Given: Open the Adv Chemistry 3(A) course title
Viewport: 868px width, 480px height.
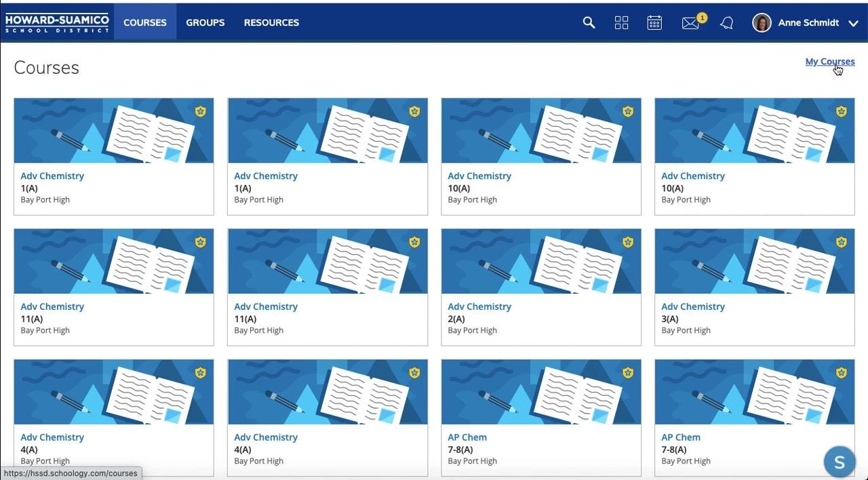Looking at the screenshot, I should (x=693, y=306).
